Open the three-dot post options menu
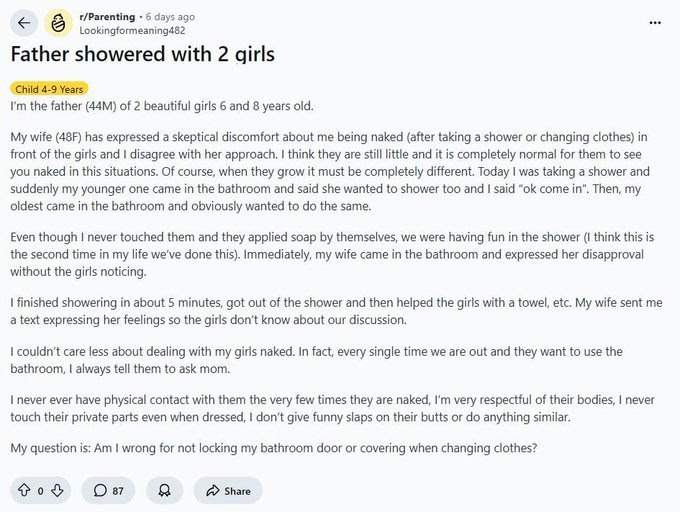680x512 pixels. pyautogui.click(x=655, y=22)
